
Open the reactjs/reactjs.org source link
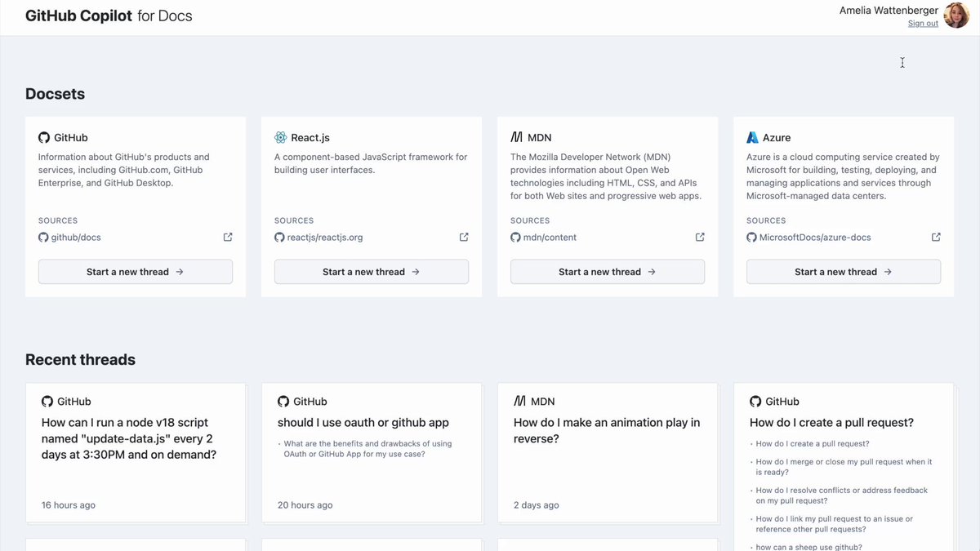325,238
